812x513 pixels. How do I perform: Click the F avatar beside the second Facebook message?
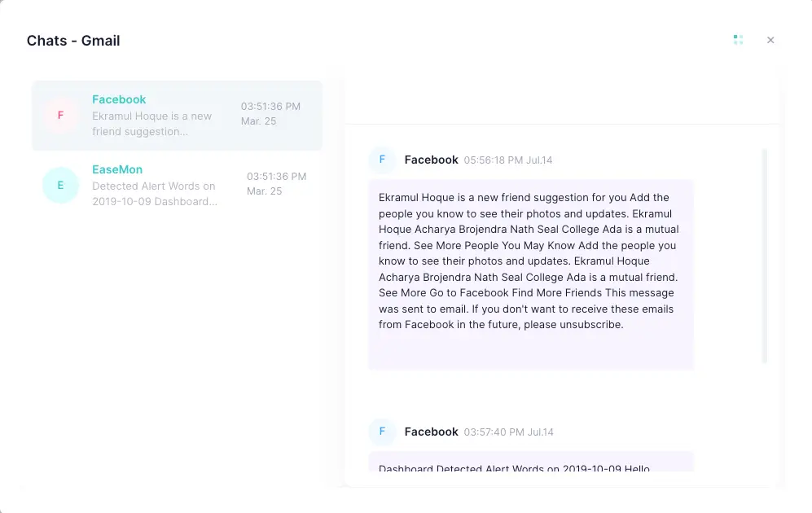(x=382, y=432)
